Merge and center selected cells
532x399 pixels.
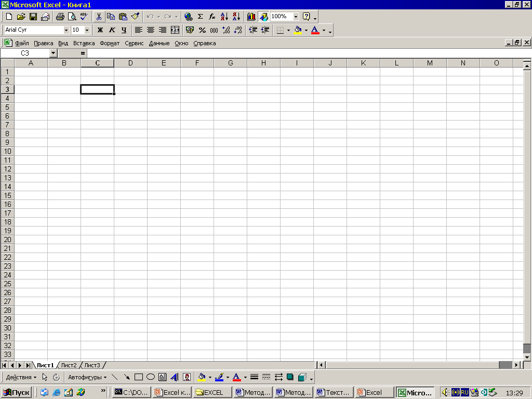[175, 30]
